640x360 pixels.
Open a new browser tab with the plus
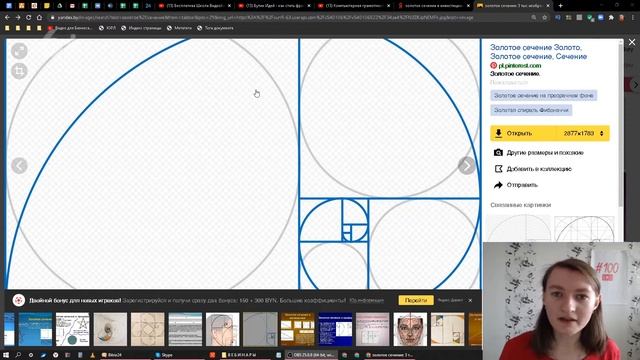click(560, 6)
